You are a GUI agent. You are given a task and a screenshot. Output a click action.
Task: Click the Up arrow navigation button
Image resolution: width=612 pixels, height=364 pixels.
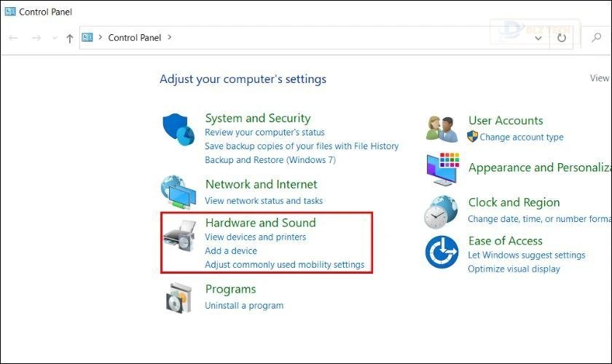pos(70,38)
